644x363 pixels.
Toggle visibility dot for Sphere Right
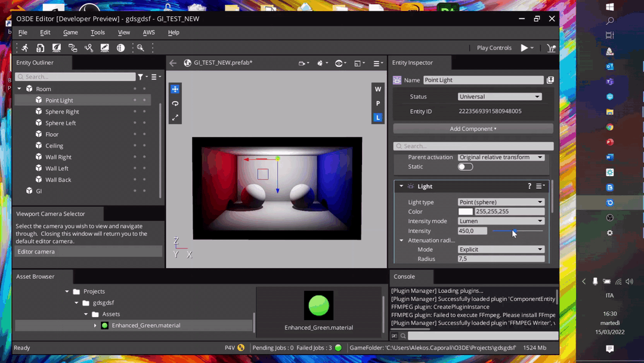(135, 112)
